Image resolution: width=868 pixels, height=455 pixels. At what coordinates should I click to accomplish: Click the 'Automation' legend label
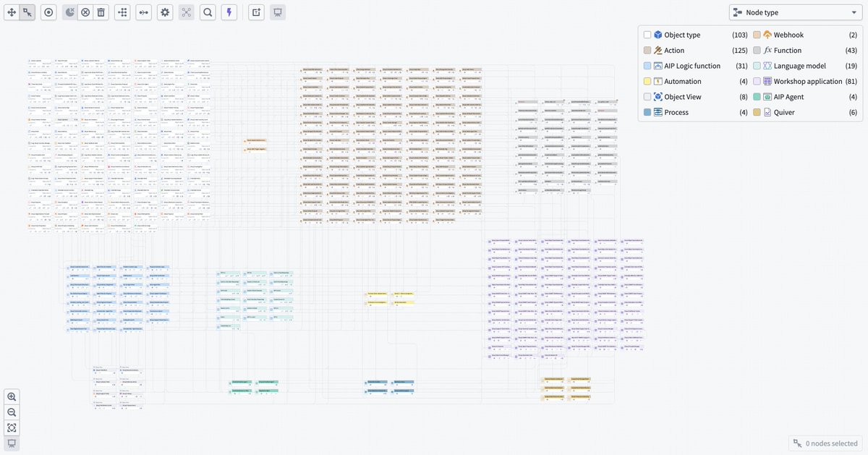pos(682,81)
